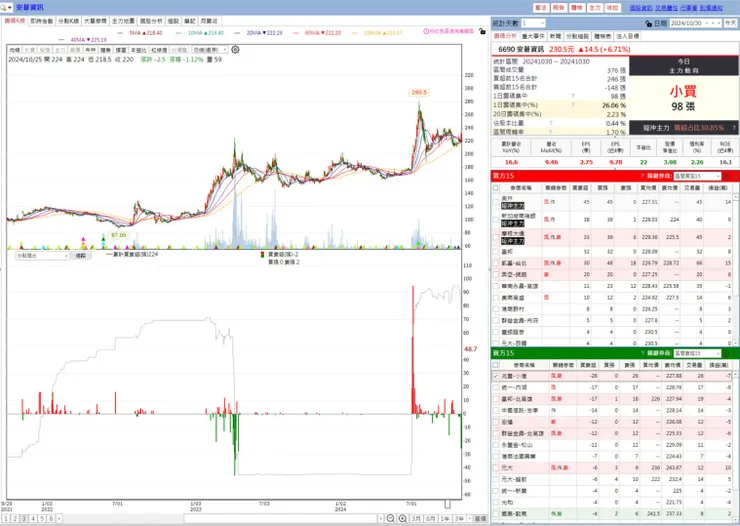740x526 pixels.
Task: Switch to 分點K線 tab
Action: click(68, 21)
